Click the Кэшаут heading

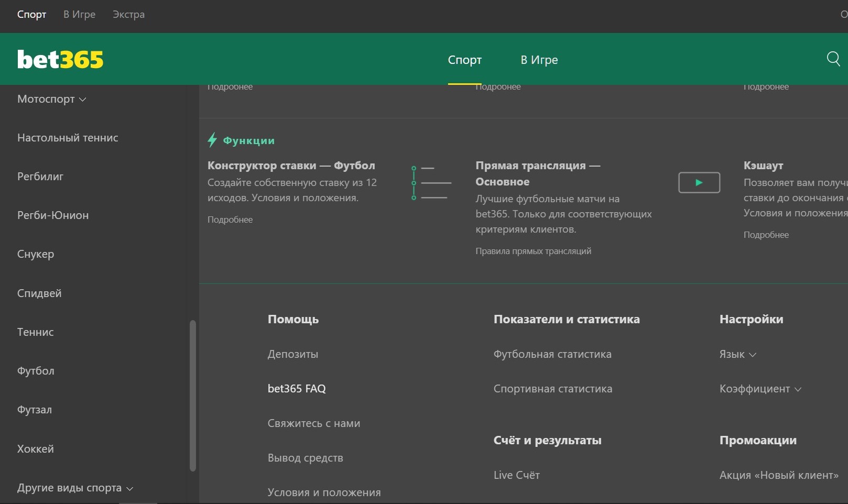764,166
